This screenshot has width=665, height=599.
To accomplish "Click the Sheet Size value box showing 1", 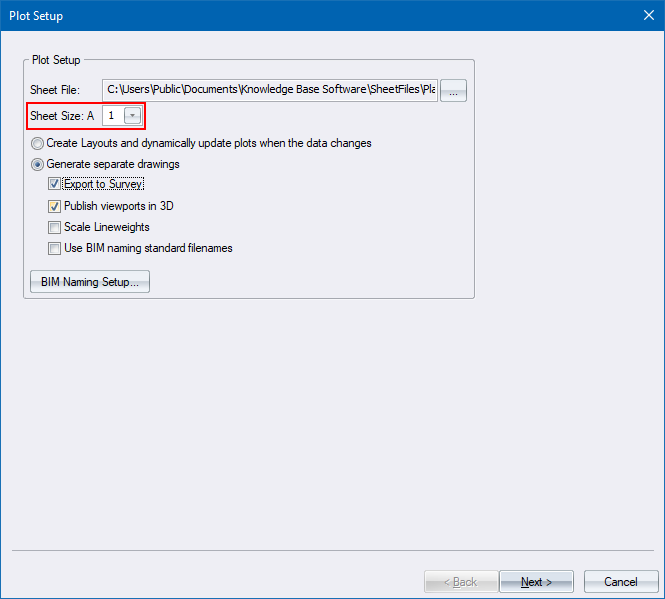I will coord(111,116).
